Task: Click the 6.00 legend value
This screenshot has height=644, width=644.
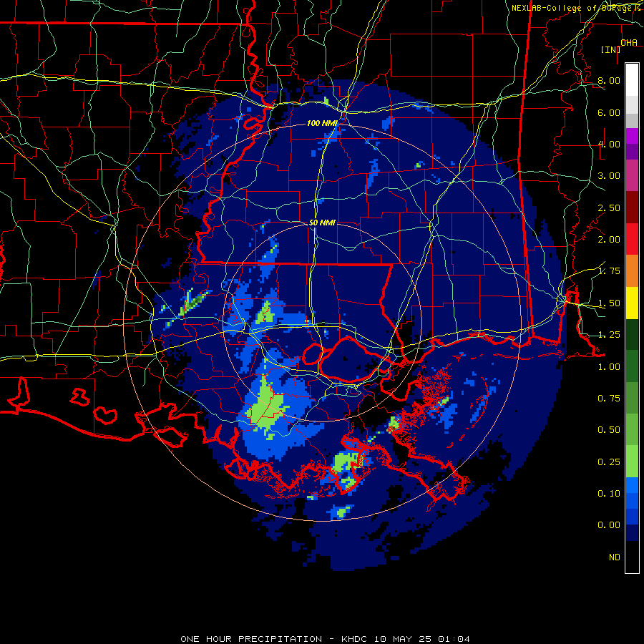Action: [x=609, y=112]
